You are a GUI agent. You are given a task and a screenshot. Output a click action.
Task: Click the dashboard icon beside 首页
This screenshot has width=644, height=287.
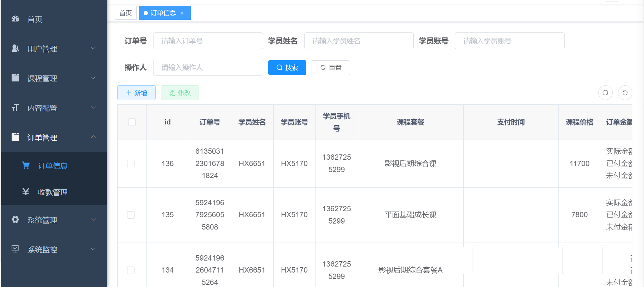(15, 19)
